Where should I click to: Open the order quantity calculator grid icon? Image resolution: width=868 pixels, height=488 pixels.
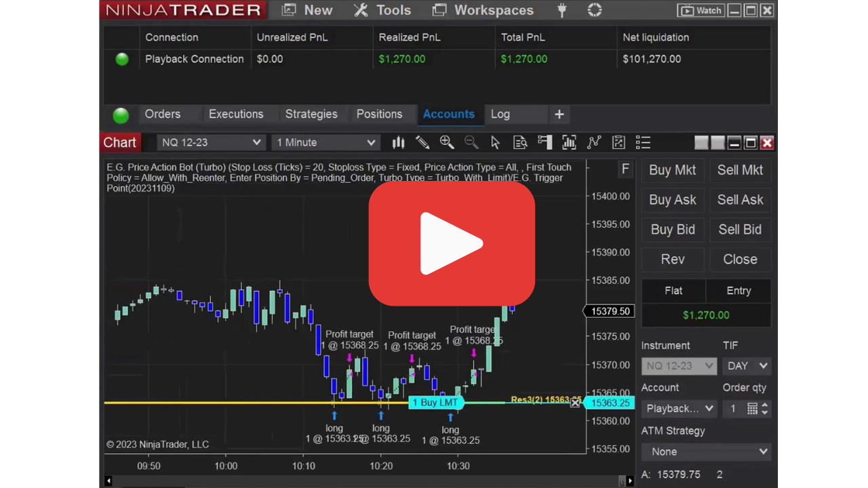(x=752, y=409)
